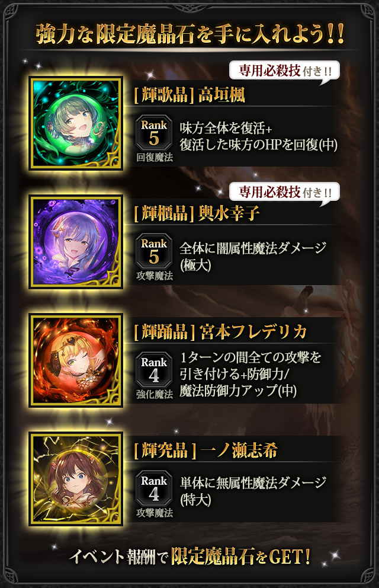Click the [輝歌晶] 高垣楓 title
379x588 pixels.
(x=189, y=94)
